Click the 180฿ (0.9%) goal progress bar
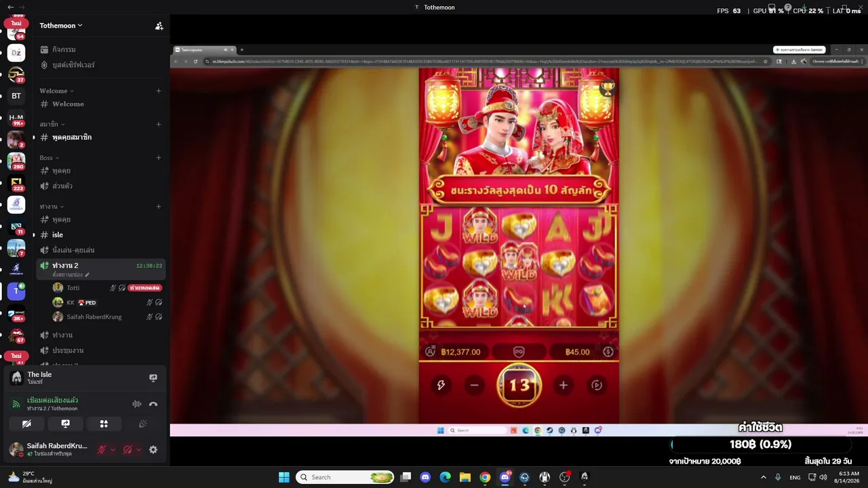This screenshot has height=488, width=868. [760, 445]
